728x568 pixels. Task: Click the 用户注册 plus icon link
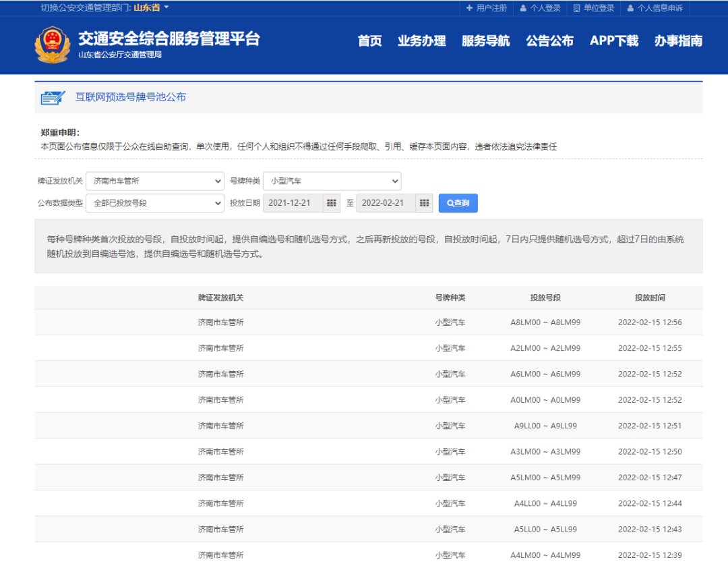pyautogui.click(x=486, y=8)
